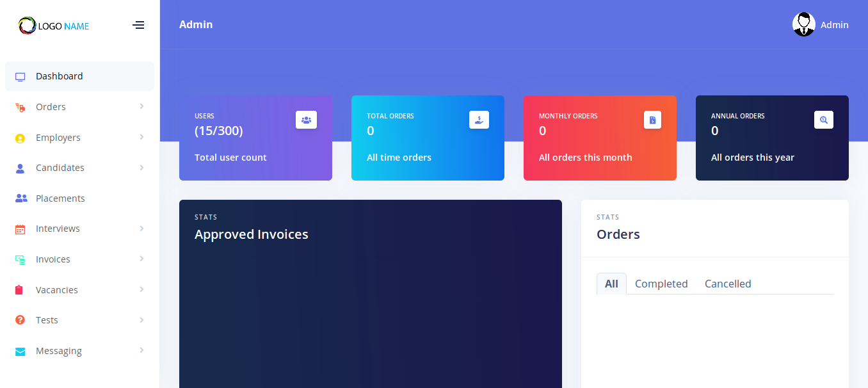Click the Orders delivery truck sidebar icon
868x388 pixels.
click(x=20, y=108)
